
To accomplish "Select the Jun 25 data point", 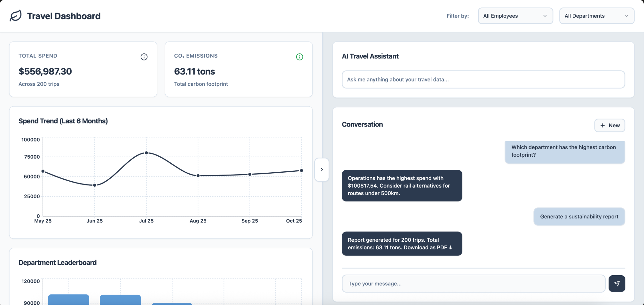I will 95,185.
